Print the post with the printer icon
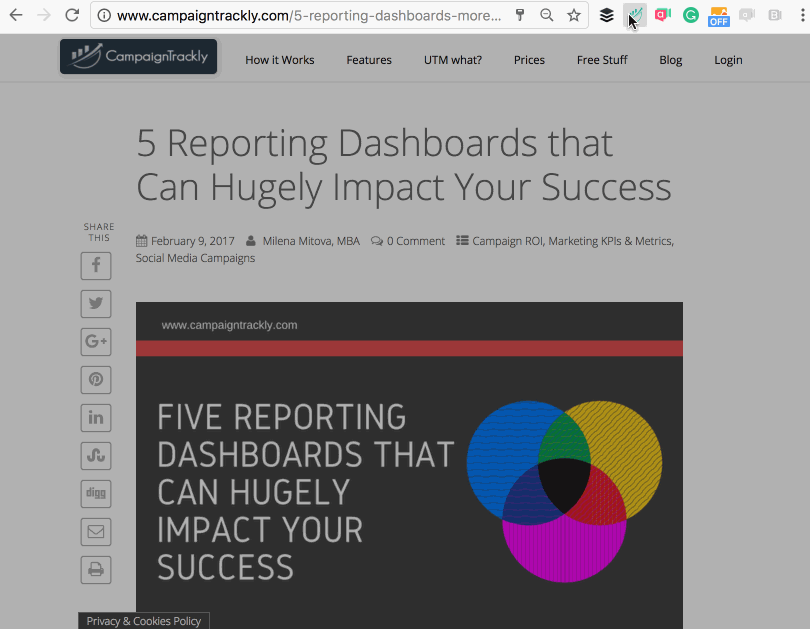 pos(96,570)
